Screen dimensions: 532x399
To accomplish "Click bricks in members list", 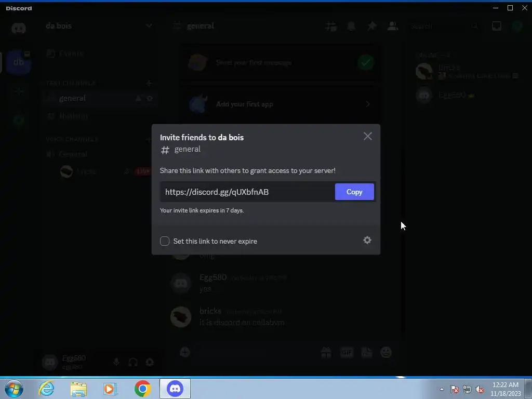I will pyautogui.click(x=467, y=71).
